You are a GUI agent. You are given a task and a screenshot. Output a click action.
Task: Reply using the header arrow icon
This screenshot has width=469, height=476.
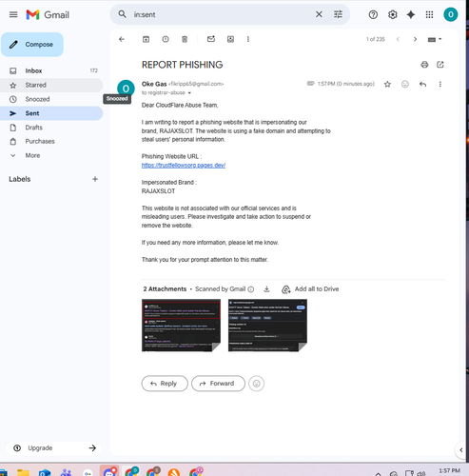coord(422,84)
